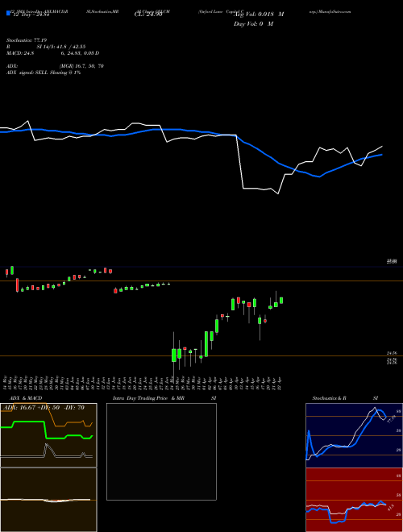Click the '22 Apr' last date axis label
The image size is (403, 532).
pos(280,382)
